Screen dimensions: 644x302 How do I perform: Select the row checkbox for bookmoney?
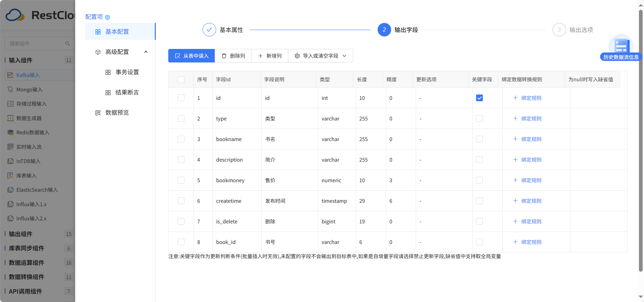click(x=181, y=180)
